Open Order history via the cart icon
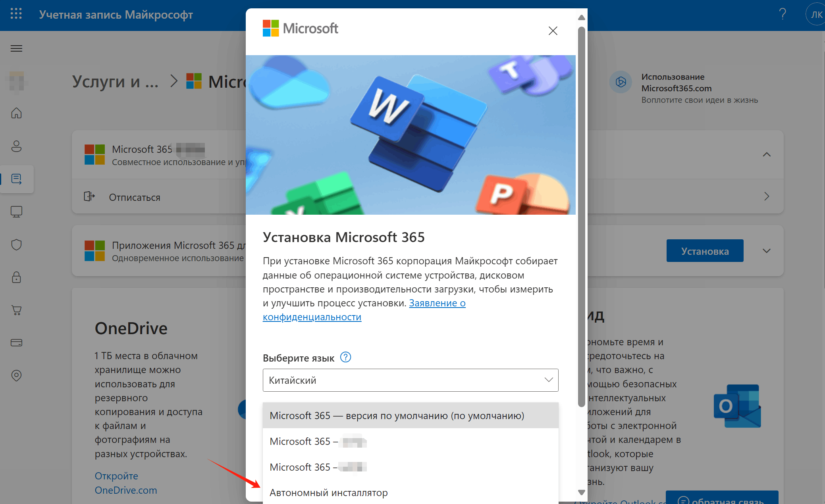The width and height of the screenshot is (825, 504). tap(16, 310)
